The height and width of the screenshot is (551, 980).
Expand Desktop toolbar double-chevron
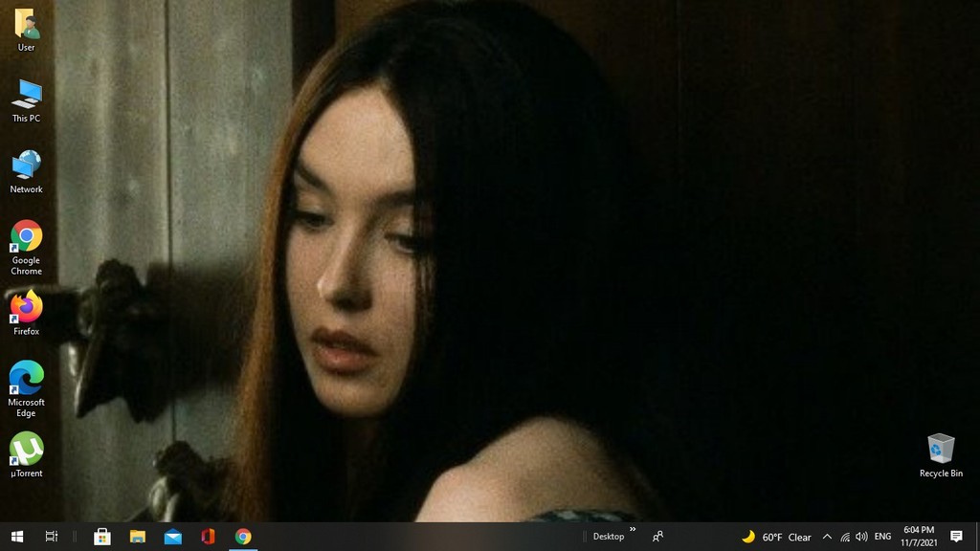633,530
